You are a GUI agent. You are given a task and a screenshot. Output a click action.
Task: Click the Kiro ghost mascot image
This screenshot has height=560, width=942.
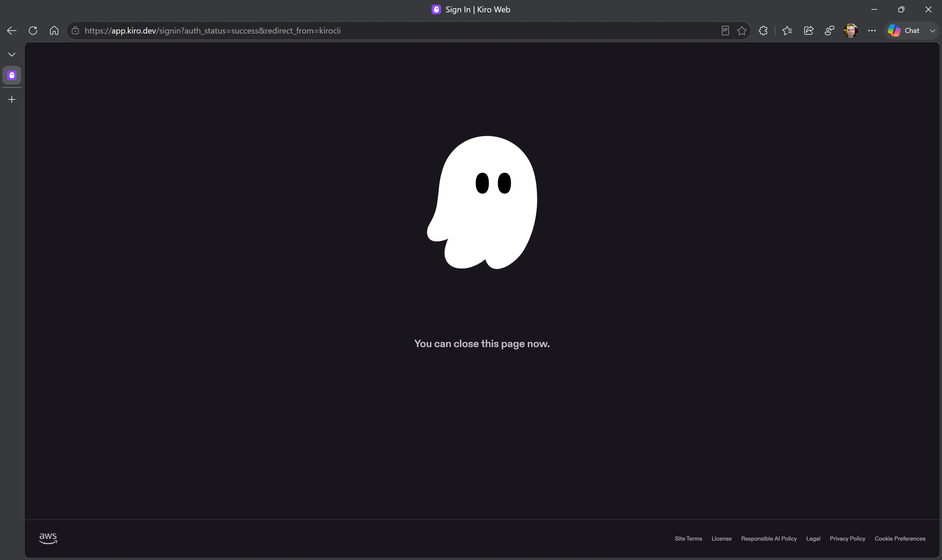pyautogui.click(x=482, y=202)
